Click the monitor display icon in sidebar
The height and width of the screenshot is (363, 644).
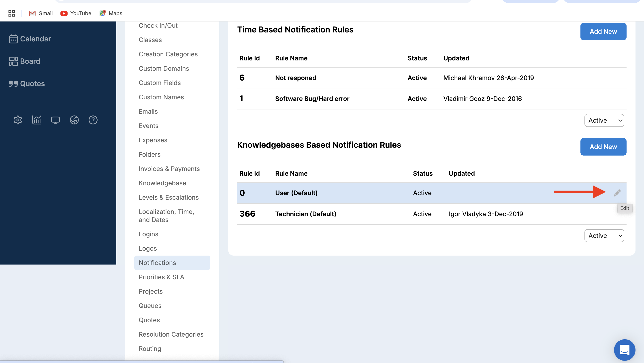tap(55, 120)
